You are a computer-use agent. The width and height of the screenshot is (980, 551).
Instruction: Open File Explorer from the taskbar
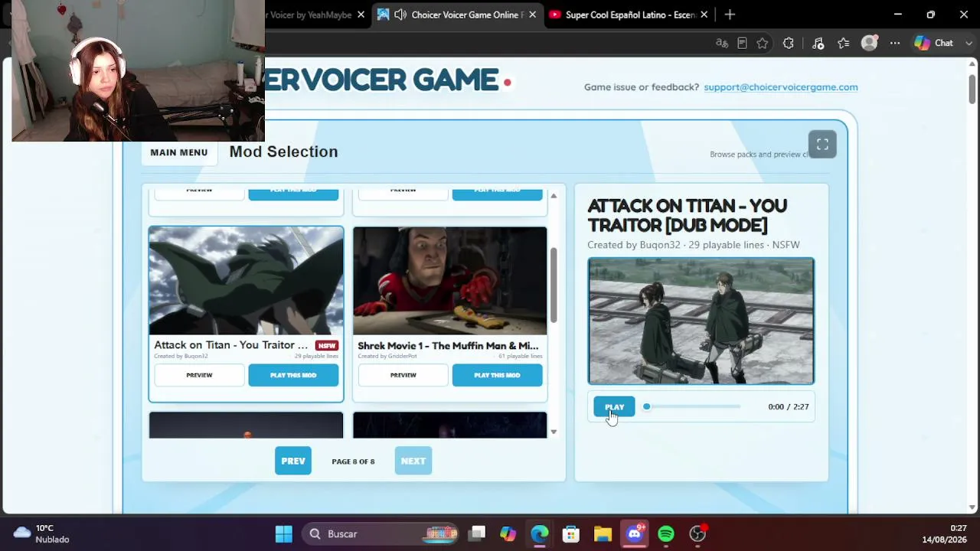(x=603, y=533)
